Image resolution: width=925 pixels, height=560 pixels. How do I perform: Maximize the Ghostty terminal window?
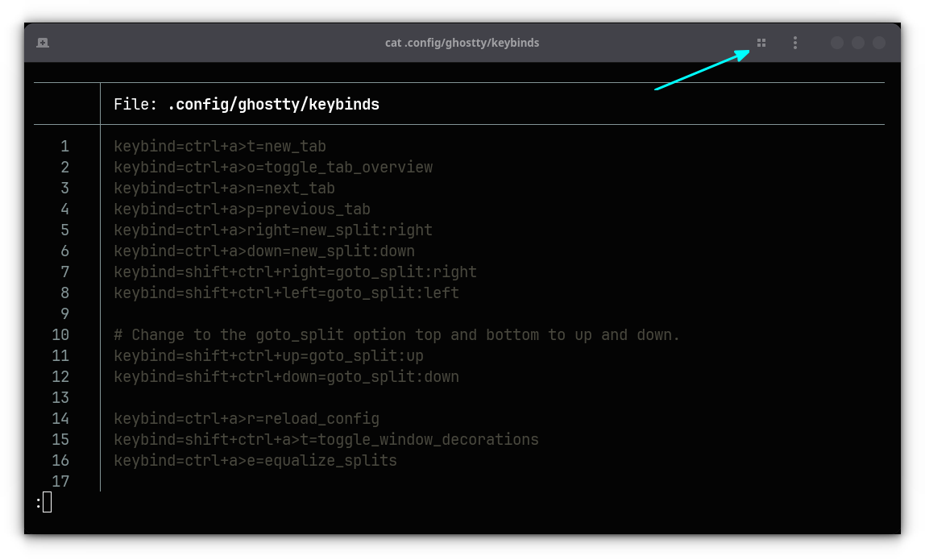point(858,43)
